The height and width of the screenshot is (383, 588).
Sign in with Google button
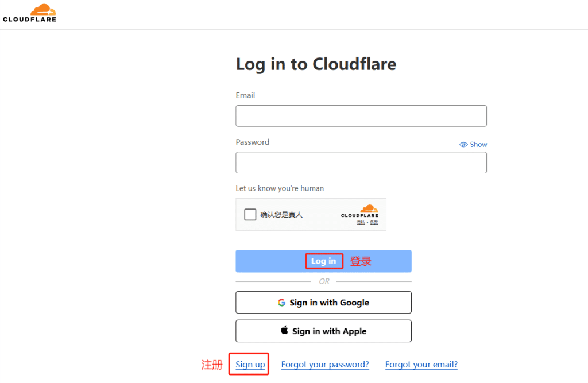point(324,303)
